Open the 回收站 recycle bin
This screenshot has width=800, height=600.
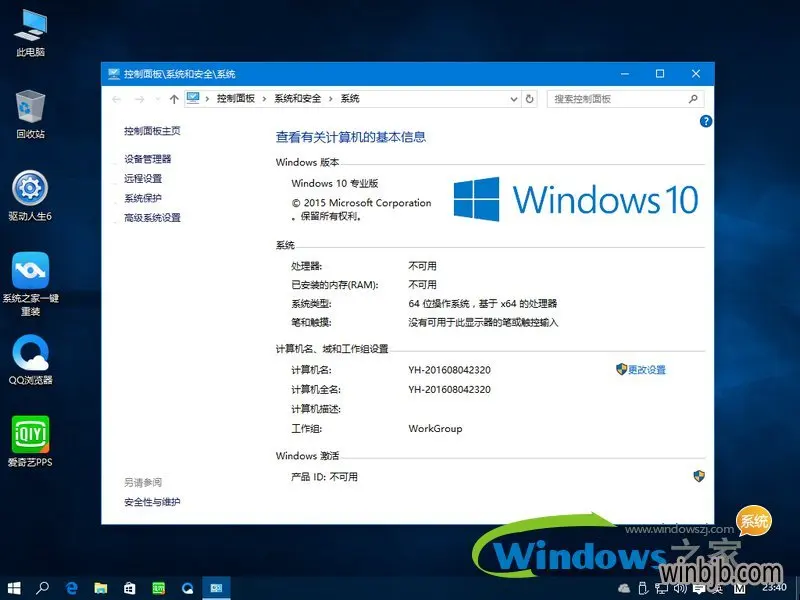coord(30,105)
